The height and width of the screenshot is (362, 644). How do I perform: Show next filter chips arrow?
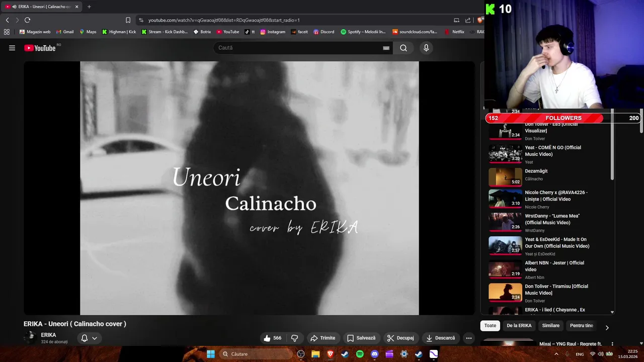tap(607, 327)
